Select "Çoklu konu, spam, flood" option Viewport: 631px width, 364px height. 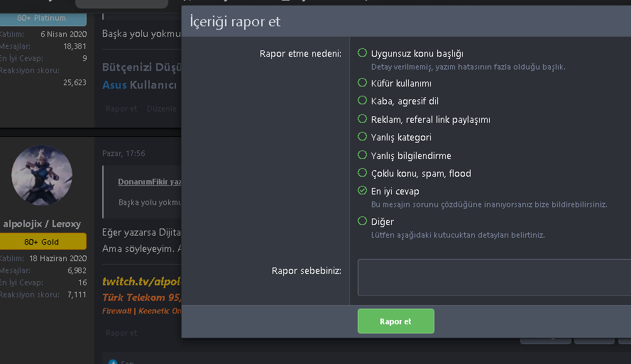pos(363,173)
